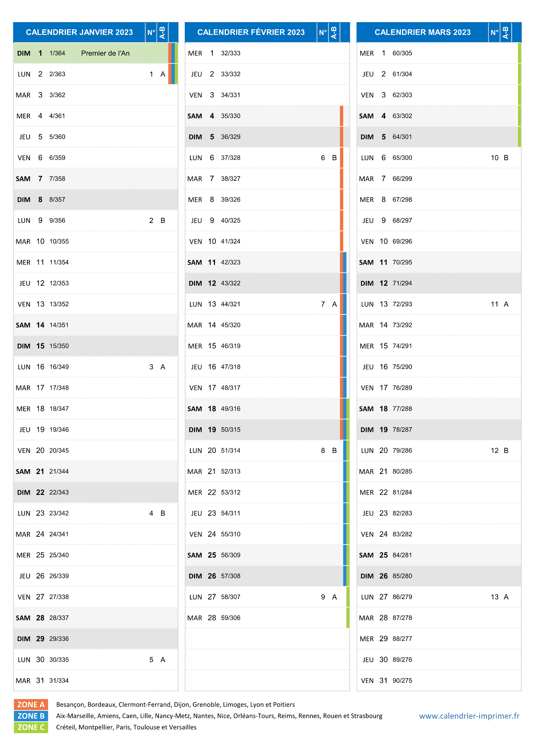This screenshot has width=535, height=756.
Task: Select Monday 9 January, week 2 B
Action: click(96, 220)
